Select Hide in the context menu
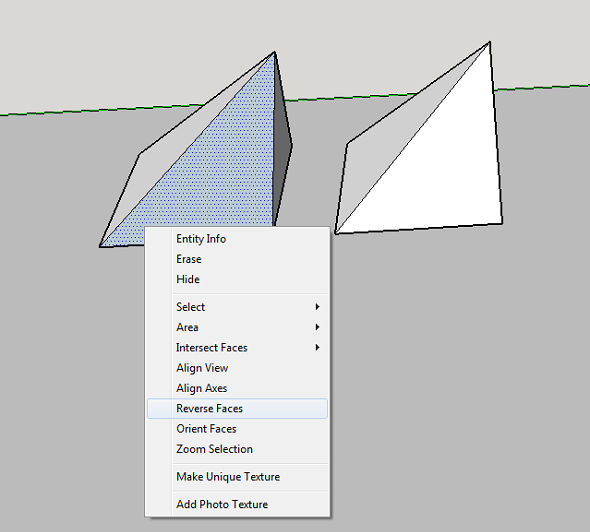Viewport: 590px width, 532px height. coord(237,280)
